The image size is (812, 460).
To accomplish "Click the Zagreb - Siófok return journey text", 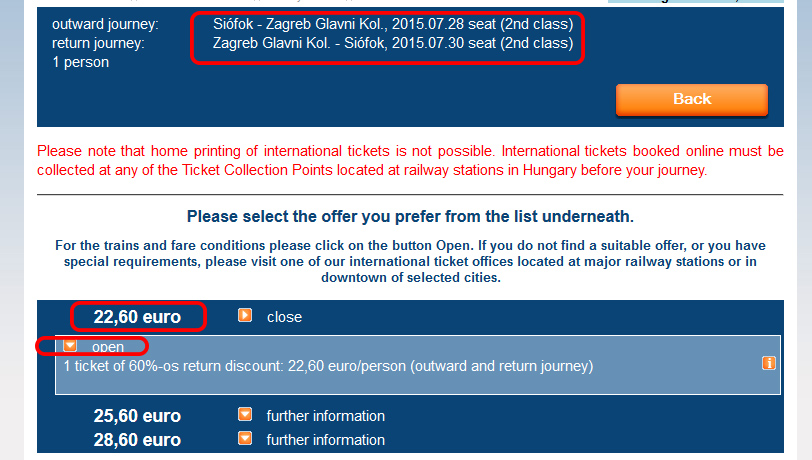I will (393, 43).
